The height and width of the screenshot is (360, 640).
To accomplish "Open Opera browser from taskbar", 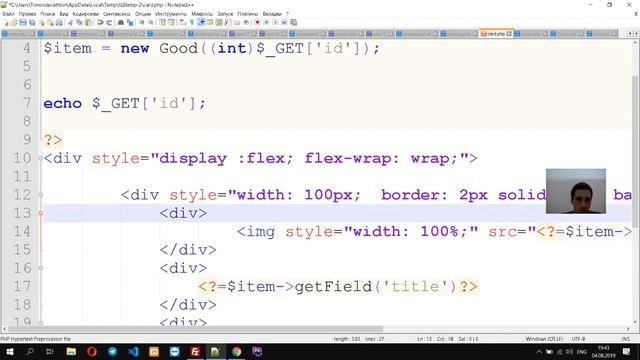I will tap(92, 351).
